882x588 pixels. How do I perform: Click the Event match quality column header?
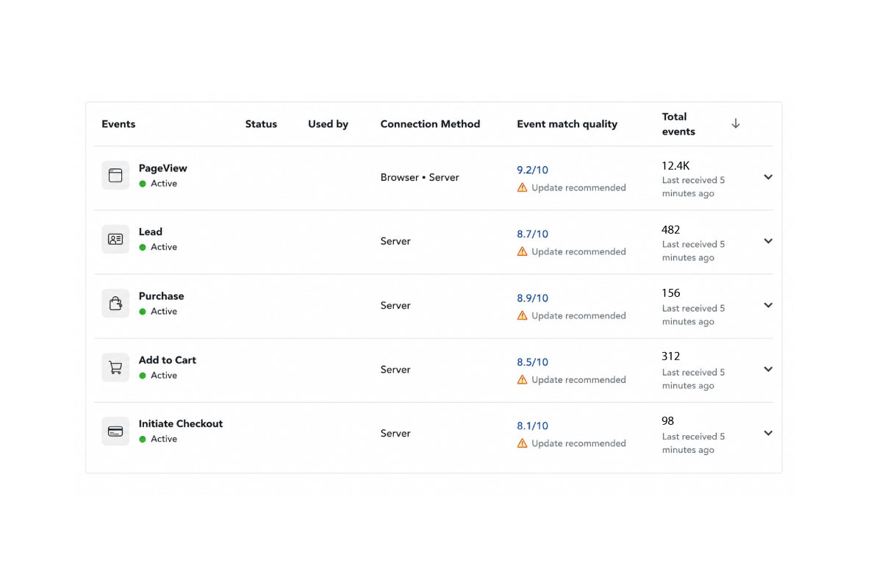567,124
